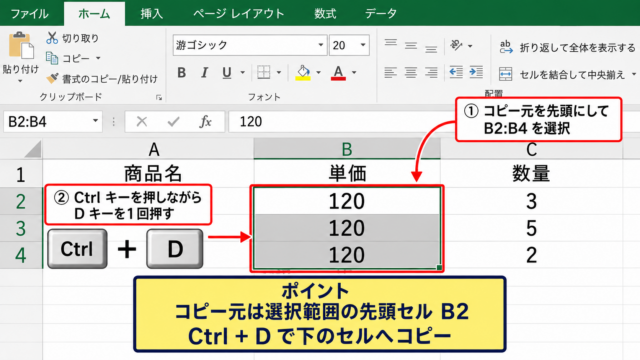The height and width of the screenshot is (360, 640).
Task: Click cell C2 containing 3
Action: pyautogui.click(x=531, y=201)
